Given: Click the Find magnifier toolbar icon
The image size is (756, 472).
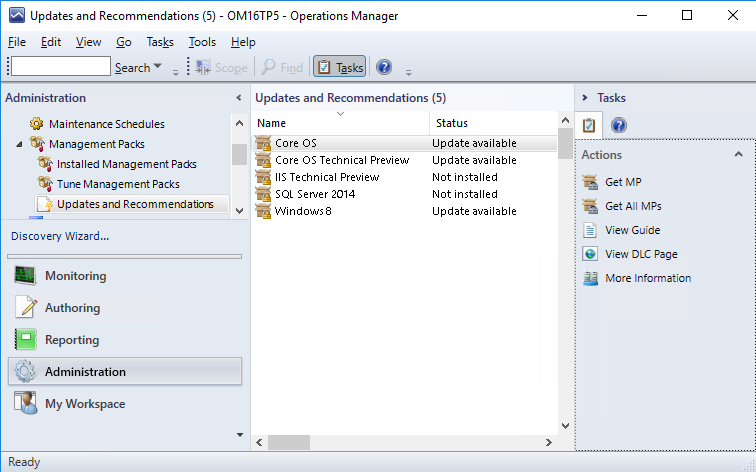Looking at the screenshot, I should coord(269,67).
